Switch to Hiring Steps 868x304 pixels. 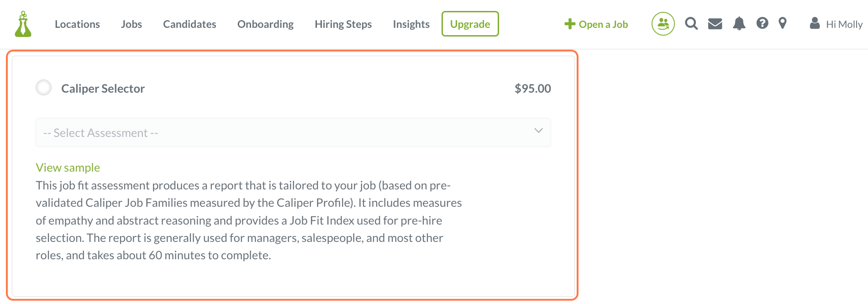343,24
